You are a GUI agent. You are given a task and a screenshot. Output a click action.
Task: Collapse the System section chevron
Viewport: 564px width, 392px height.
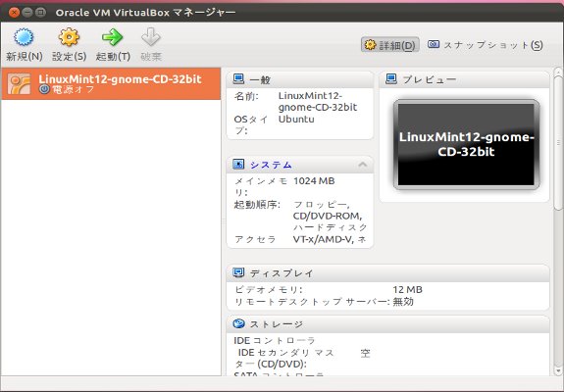click(363, 165)
